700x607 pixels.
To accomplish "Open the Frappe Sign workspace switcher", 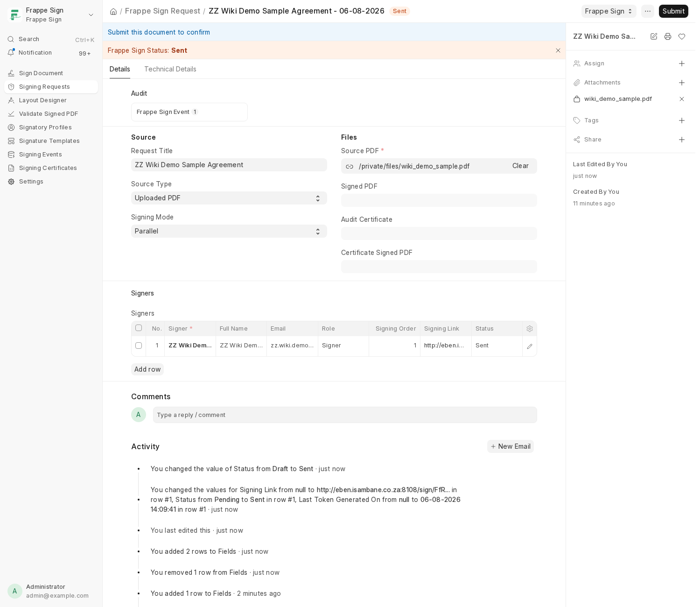I will click(x=609, y=11).
